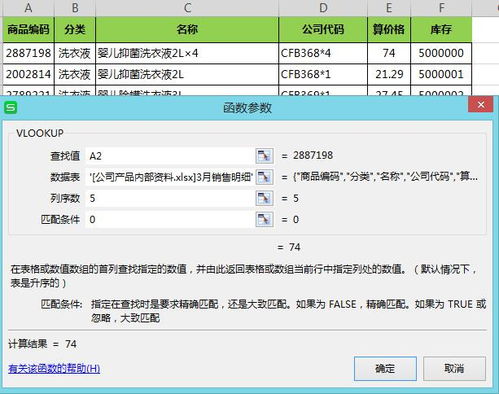
Task: Select column header A in the spreadsheet
Action: point(28,8)
